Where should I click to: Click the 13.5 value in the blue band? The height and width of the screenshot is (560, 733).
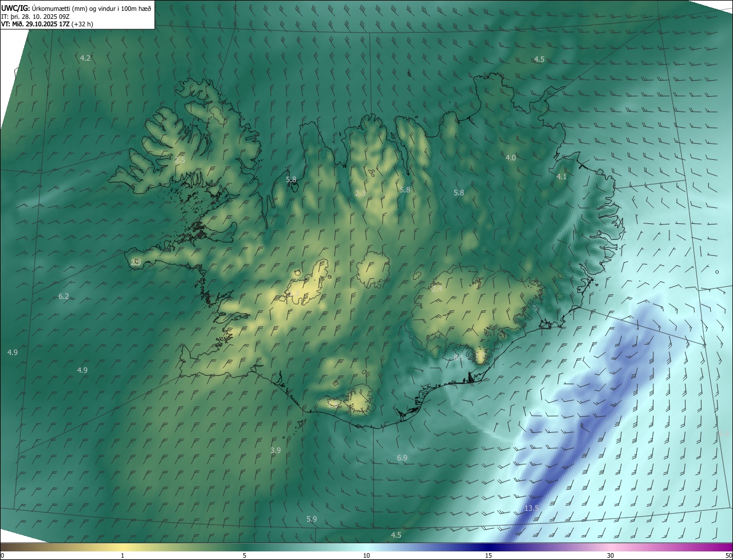[532, 508]
